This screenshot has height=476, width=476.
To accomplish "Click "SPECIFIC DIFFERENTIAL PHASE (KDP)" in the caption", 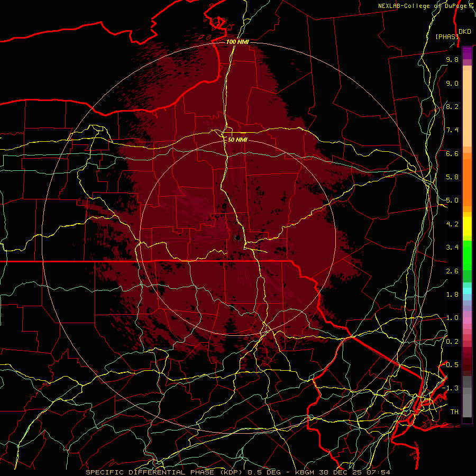I will point(166,472).
